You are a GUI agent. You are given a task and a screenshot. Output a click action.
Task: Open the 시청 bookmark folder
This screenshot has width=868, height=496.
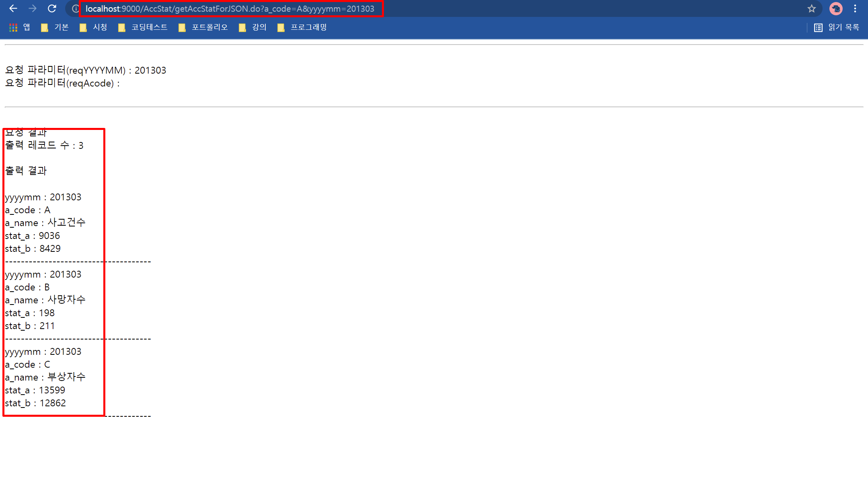(x=94, y=27)
